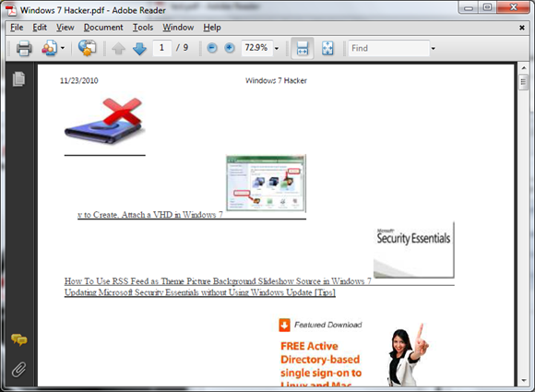Screen dimensions: 535x392
Task: Open the Updating Microsoft Security Essentials link
Action: pos(200,292)
